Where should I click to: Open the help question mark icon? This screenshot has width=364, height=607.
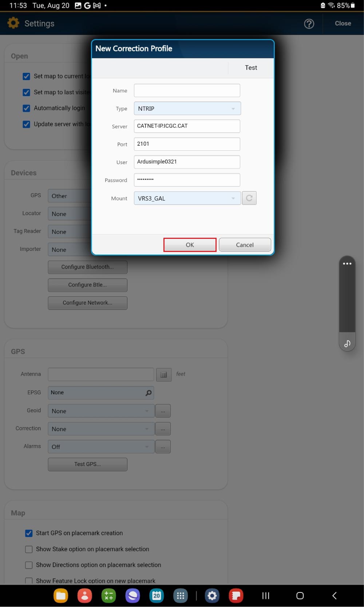309,24
